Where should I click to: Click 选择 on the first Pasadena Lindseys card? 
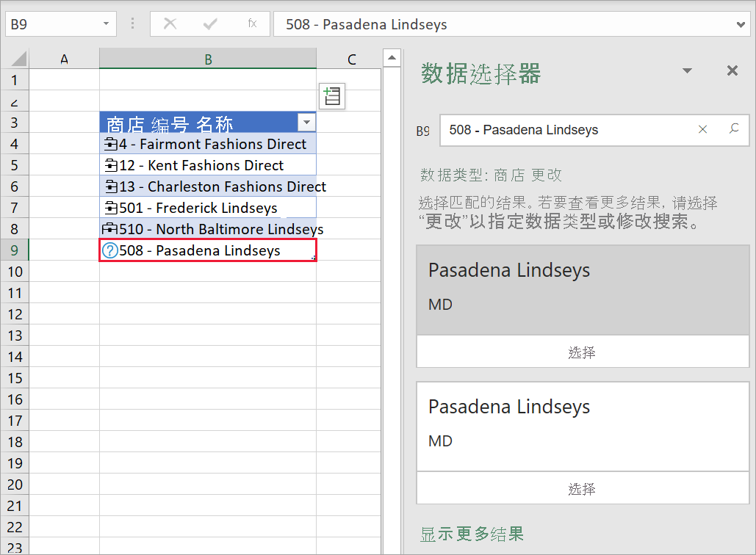pyautogui.click(x=582, y=352)
